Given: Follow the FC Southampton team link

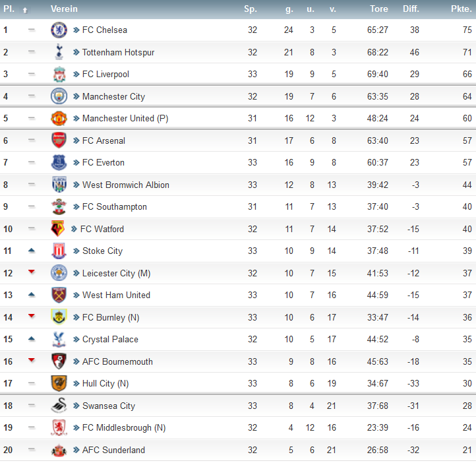Looking at the screenshot, I should tap(115, 206).
